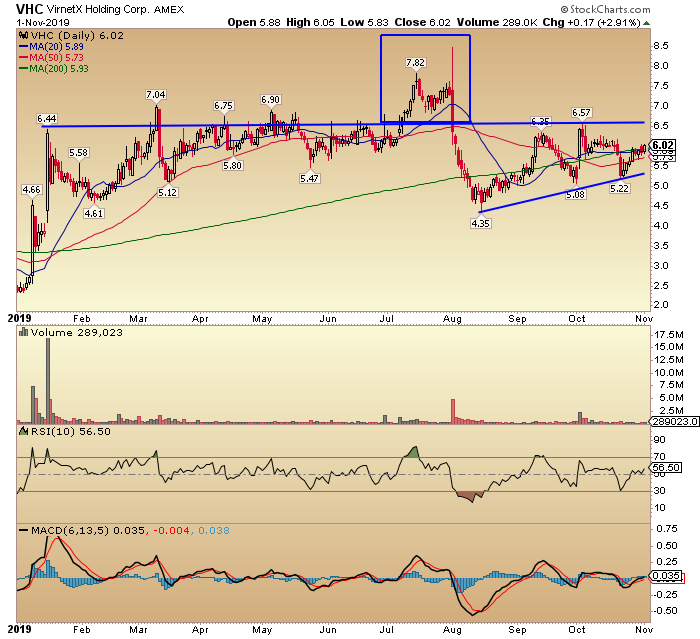700x639 pixels.
Task: Click the 6.57 October high label
Action: coord(581,113)
